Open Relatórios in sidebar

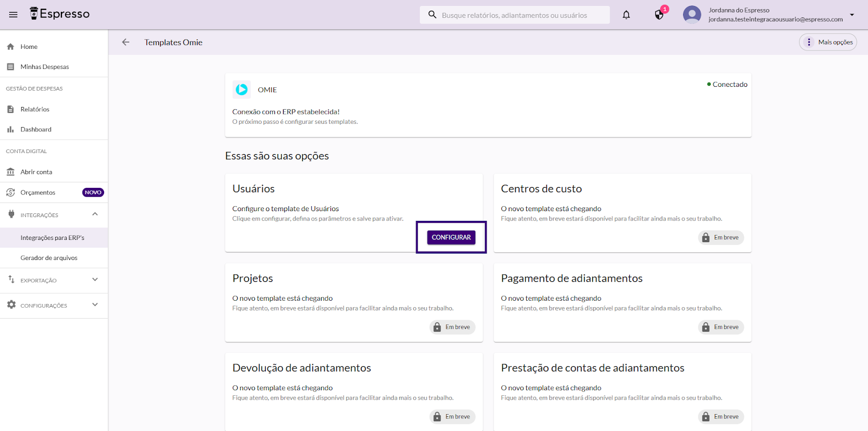coord(54,109)
